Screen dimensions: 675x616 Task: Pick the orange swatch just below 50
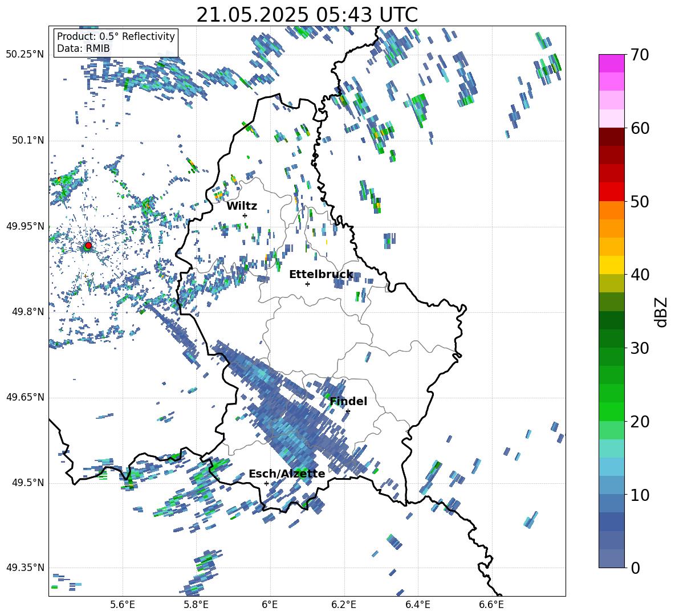612,210
